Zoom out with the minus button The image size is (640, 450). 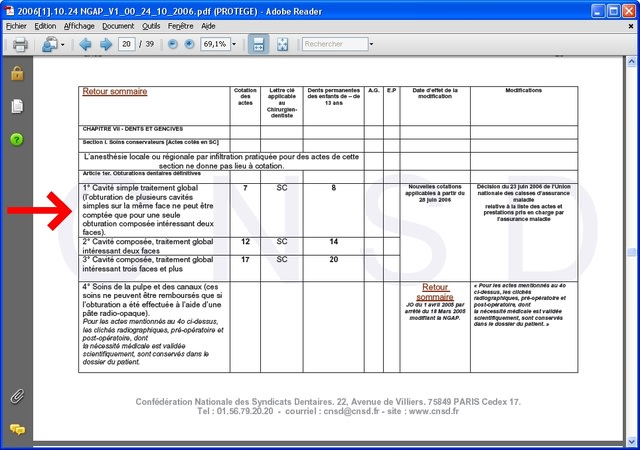point(173,44)
